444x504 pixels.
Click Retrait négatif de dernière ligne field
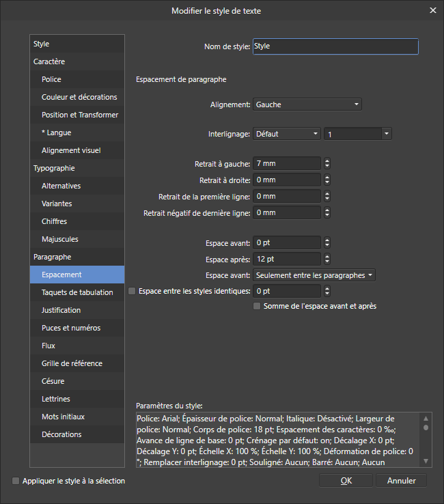287,212
